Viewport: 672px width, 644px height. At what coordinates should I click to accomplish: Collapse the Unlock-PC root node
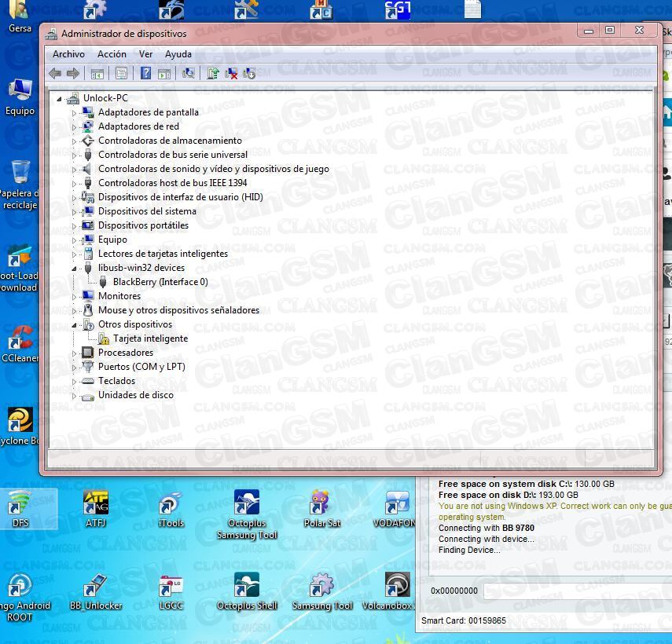pos(59,99)
